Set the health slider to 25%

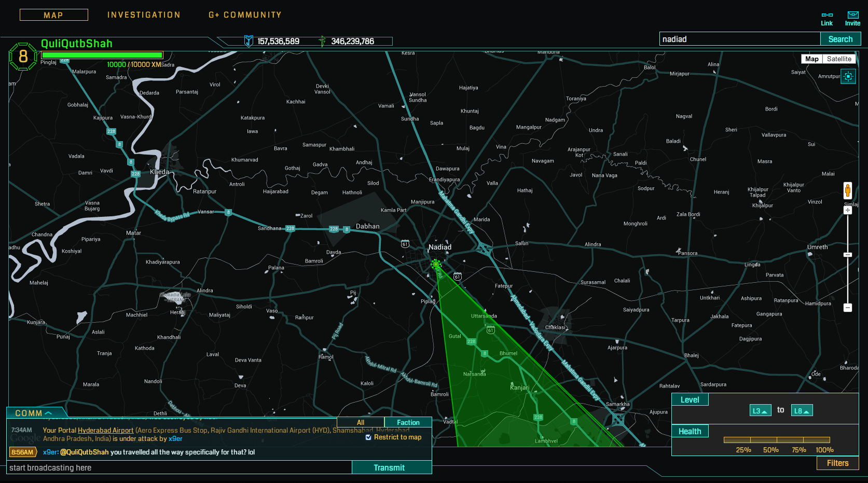click(743, 450)
